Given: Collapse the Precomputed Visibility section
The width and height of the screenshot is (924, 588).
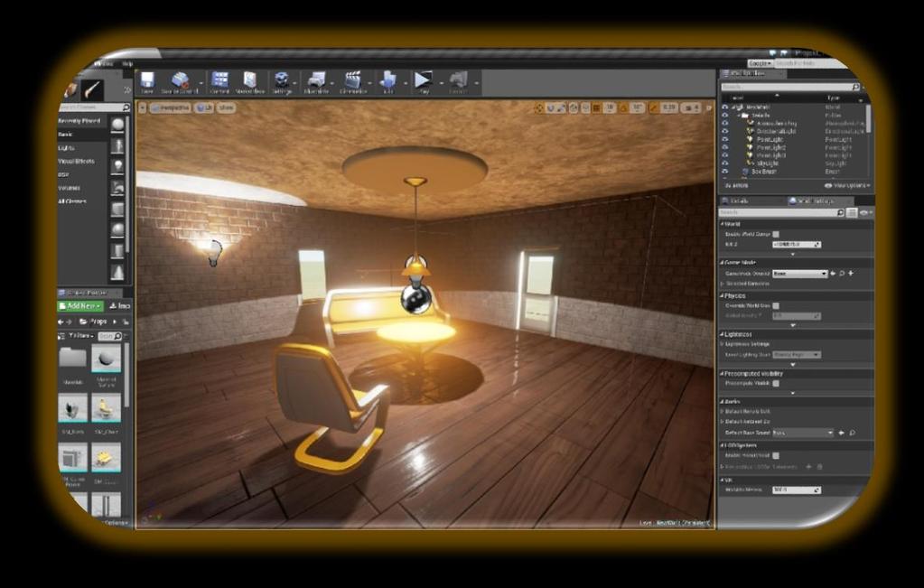Looking at the screenshot, I should click(x=722, y=374).
